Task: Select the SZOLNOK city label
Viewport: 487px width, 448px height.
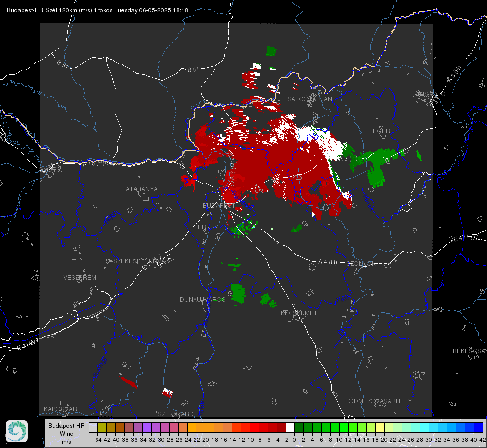Action: pos(362,264)
